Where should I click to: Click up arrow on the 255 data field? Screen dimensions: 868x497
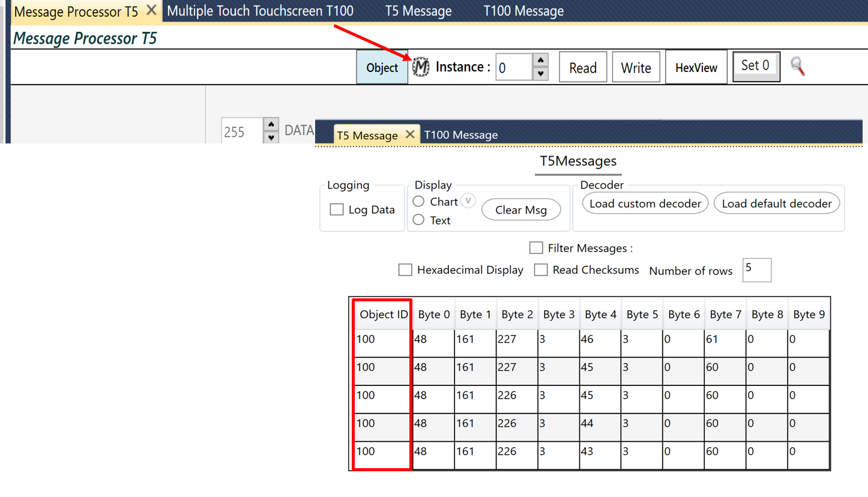tap(271, 124)
